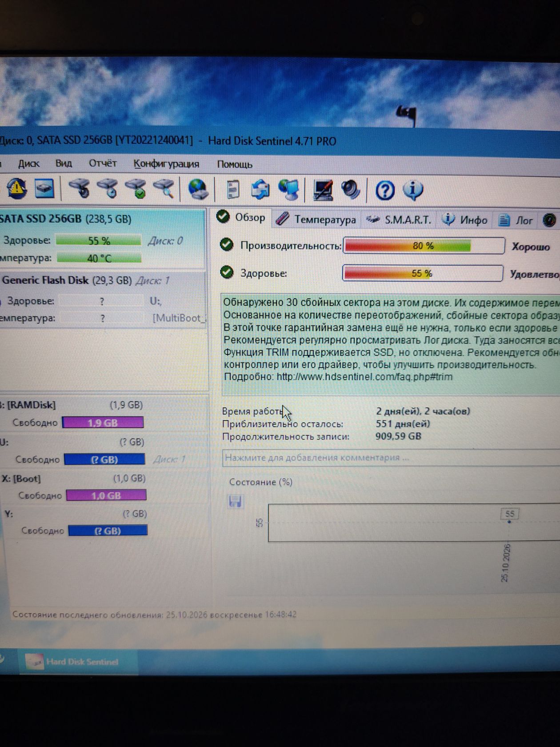Open the Помощь menu
Image resolution: width=560 pixels, height=747 pixels.
(235, 165)
